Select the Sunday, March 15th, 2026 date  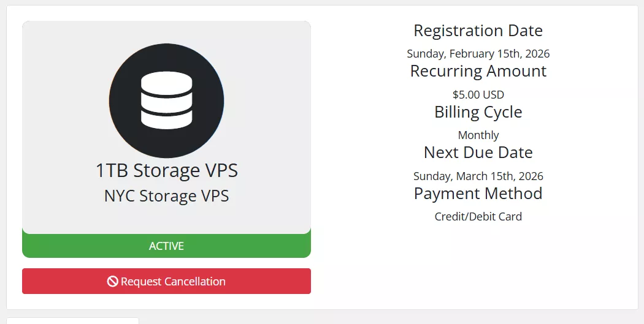coord(478,176)
